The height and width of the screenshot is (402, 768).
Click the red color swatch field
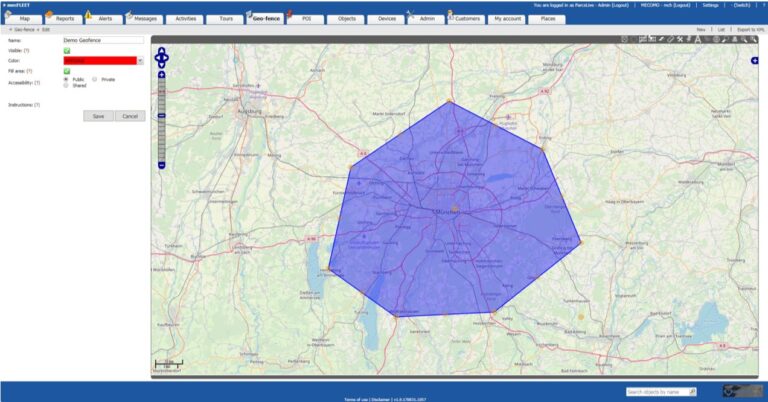coord(100,61)
